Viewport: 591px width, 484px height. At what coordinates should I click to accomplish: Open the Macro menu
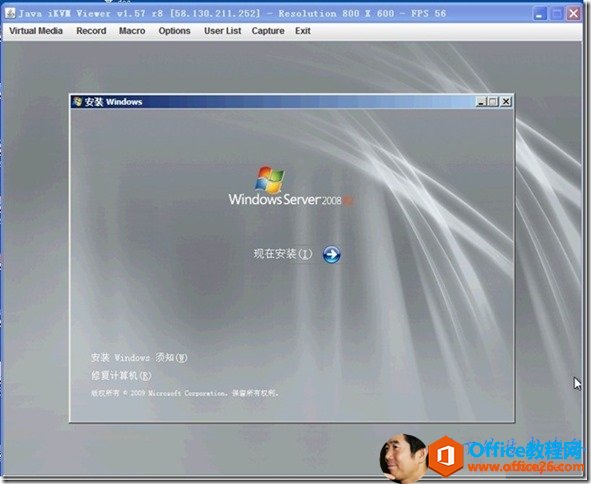pos(132,31)
